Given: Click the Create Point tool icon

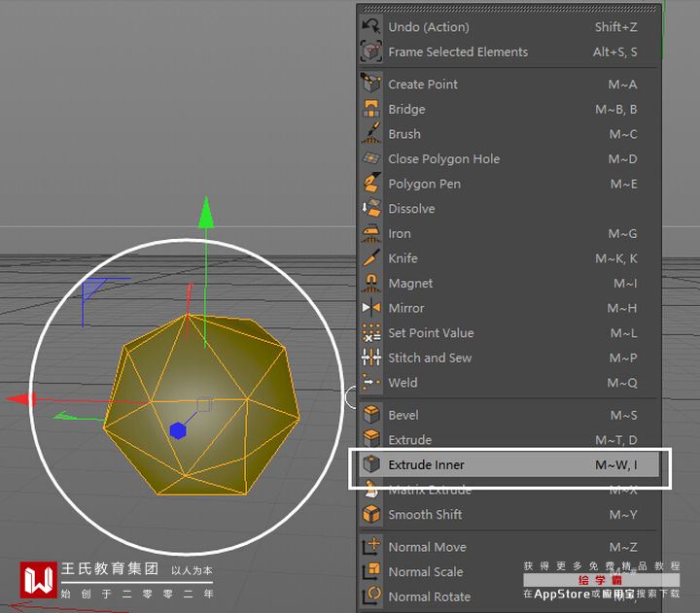Looking at the screenshot, I should tap(371, 84).
